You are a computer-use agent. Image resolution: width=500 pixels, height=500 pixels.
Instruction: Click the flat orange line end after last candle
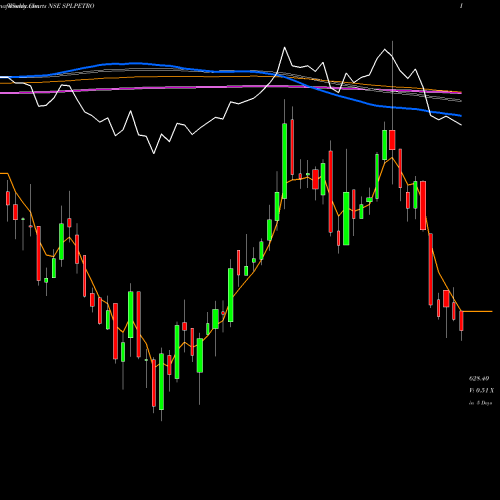click(x=477, y=311)
